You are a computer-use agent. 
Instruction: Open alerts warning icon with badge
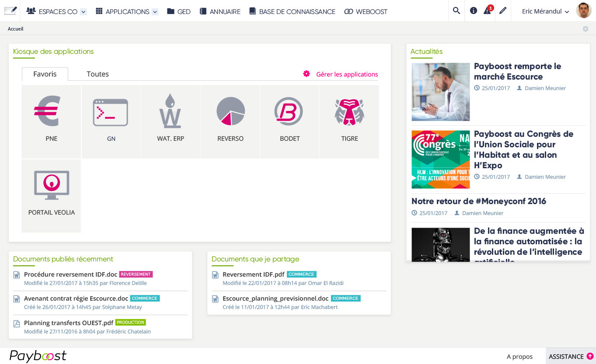tap(488, 10)
